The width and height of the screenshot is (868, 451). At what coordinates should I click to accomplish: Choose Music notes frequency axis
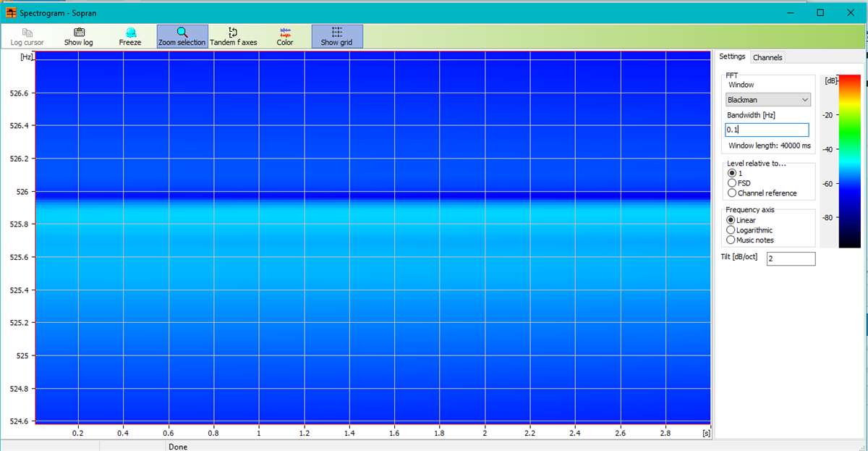point(750,240)
